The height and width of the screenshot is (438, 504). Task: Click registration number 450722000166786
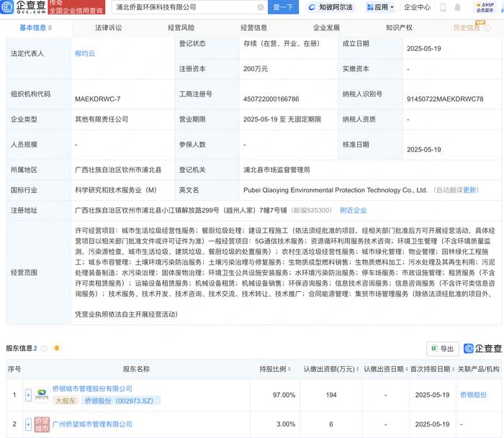tap(271, 99)
